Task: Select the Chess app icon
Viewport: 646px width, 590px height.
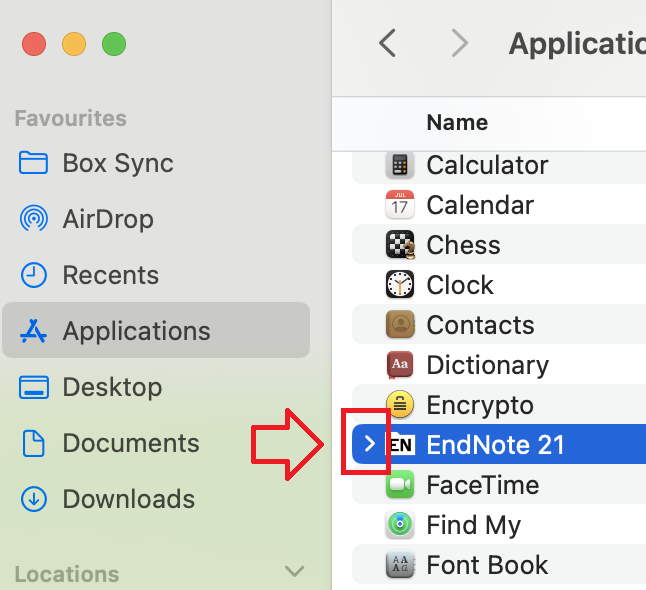Action: coord(400,245)
